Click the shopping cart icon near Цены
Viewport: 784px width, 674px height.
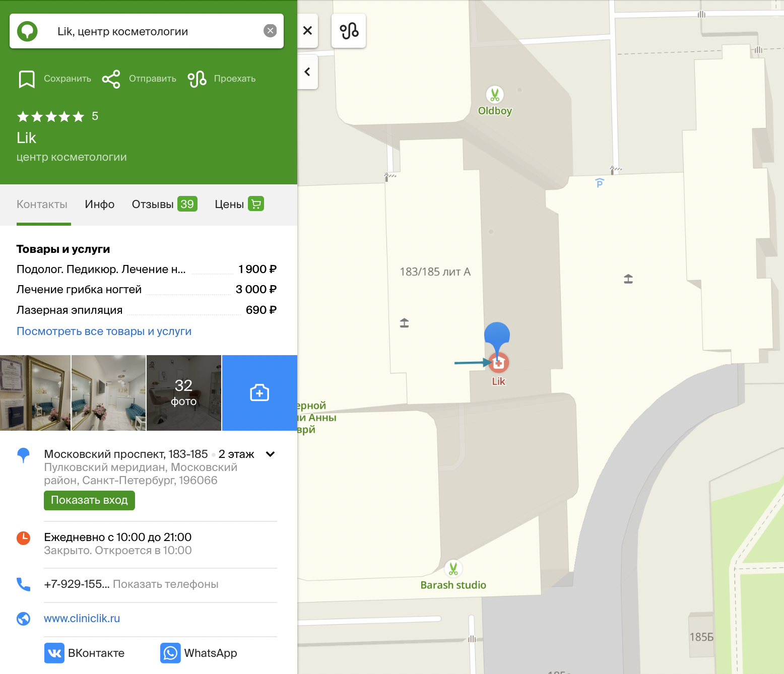(256, 204)
